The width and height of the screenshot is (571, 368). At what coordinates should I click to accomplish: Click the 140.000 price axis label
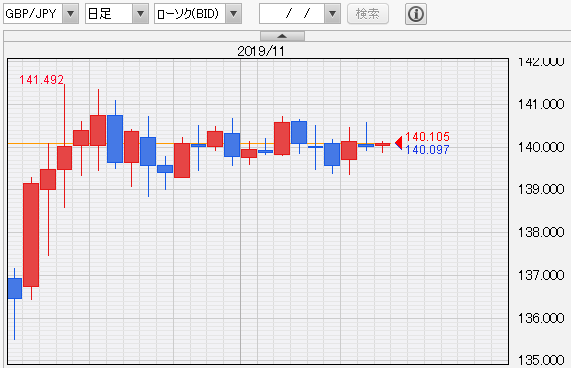541,147
